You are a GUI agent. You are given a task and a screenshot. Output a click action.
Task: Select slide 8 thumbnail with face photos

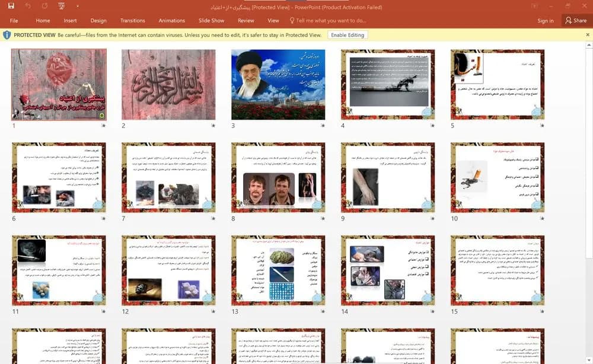tap(278, 178)
